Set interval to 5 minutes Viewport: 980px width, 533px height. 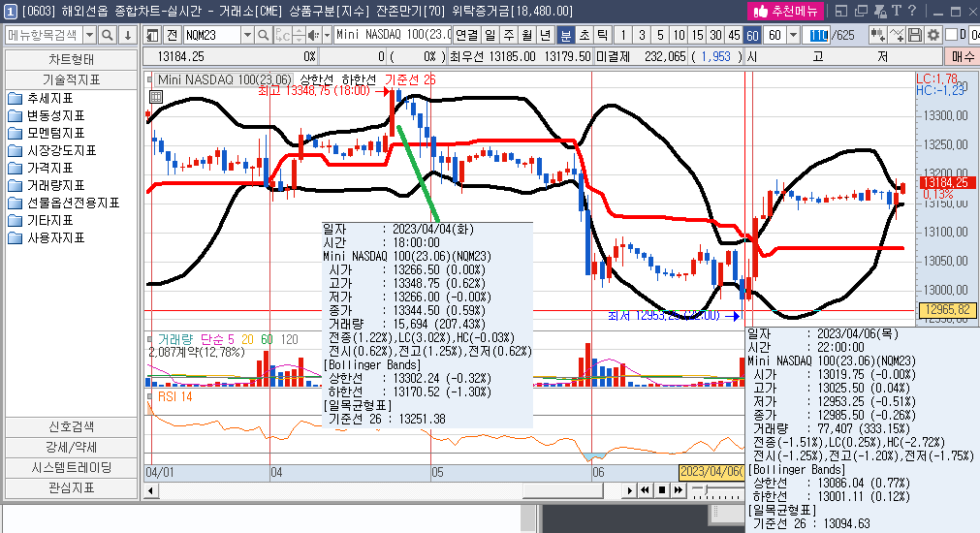(660, 35)
